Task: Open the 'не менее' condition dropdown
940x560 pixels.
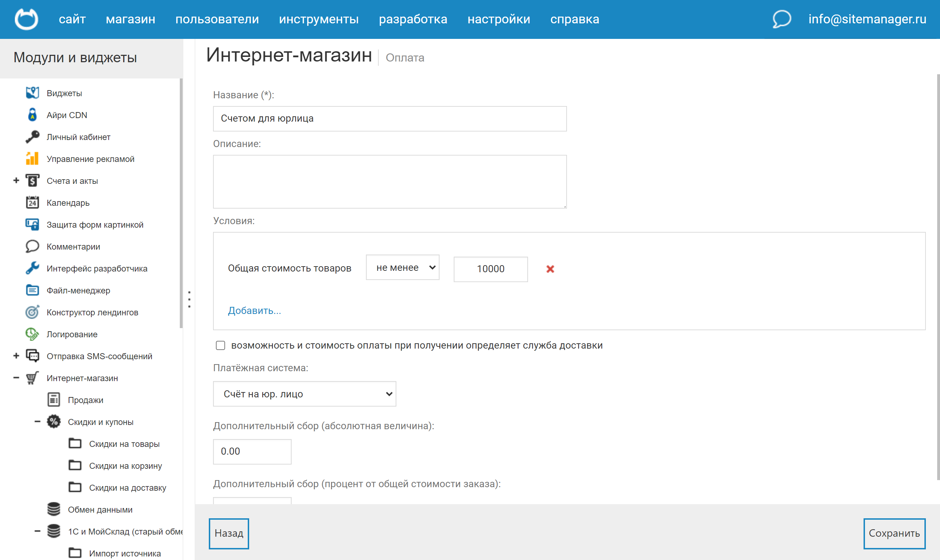Action: [x=402, y=268]
